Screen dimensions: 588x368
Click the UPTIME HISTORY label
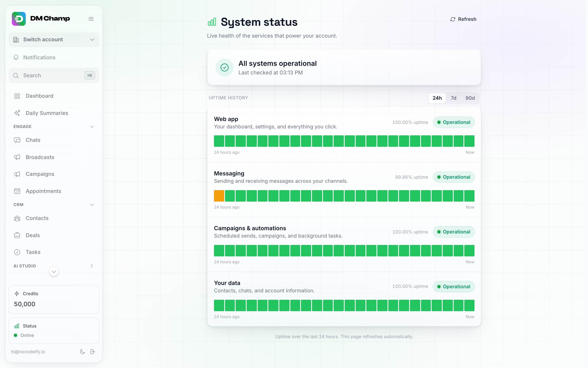pyautogui.click(x=228, y=98)
